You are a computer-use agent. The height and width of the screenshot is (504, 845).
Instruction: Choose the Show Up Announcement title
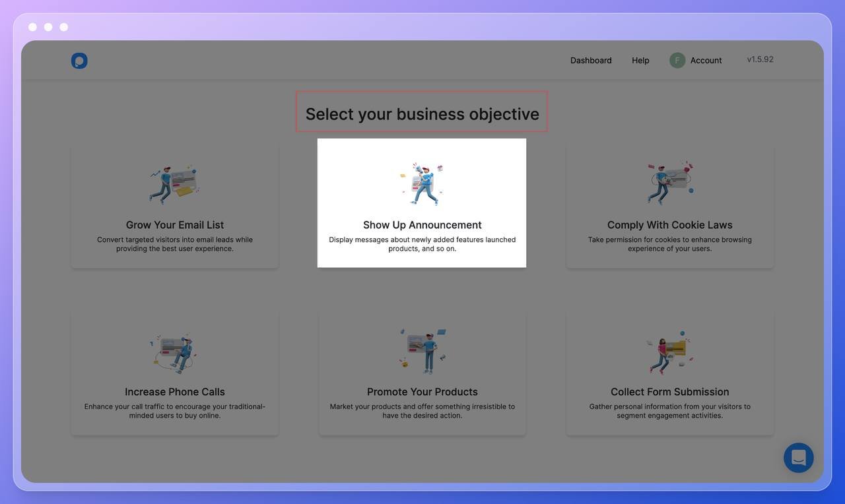click(x=422, y=225)
